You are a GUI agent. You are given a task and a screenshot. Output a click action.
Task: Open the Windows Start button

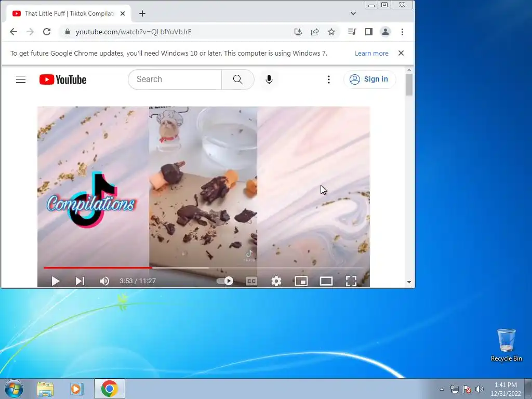pos(14,389)
